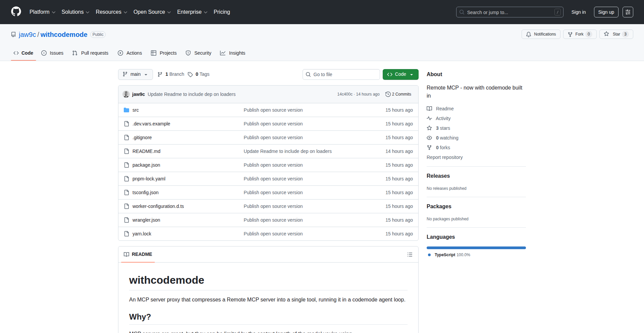Click the jaw9c avatar in commit row
644x333 pixels.
pyautogui.click(x=126, y=94)
